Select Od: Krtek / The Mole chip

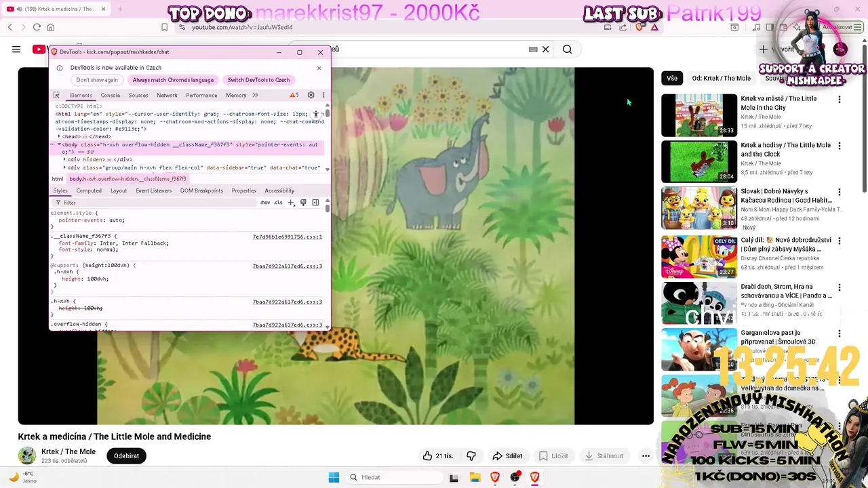(721, 78)
